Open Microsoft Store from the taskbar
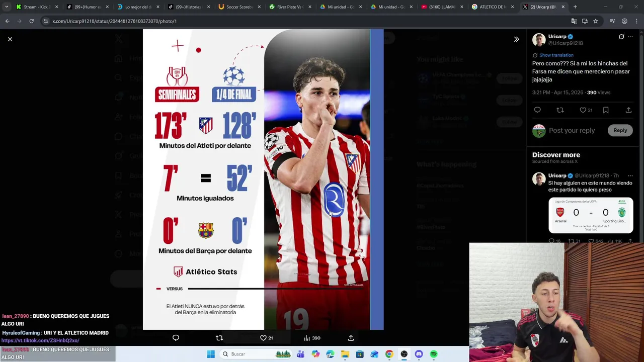This screenshot has width=644, height=362. point(360,354)
